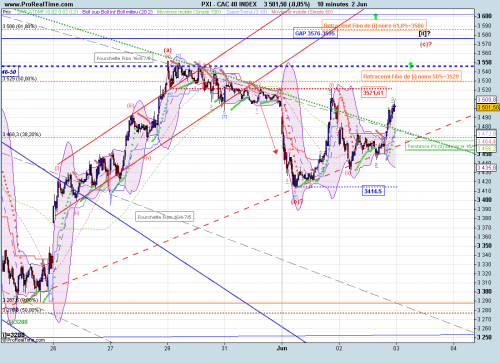Click the Jun date marker on time axis

click(x=282, y=348)
